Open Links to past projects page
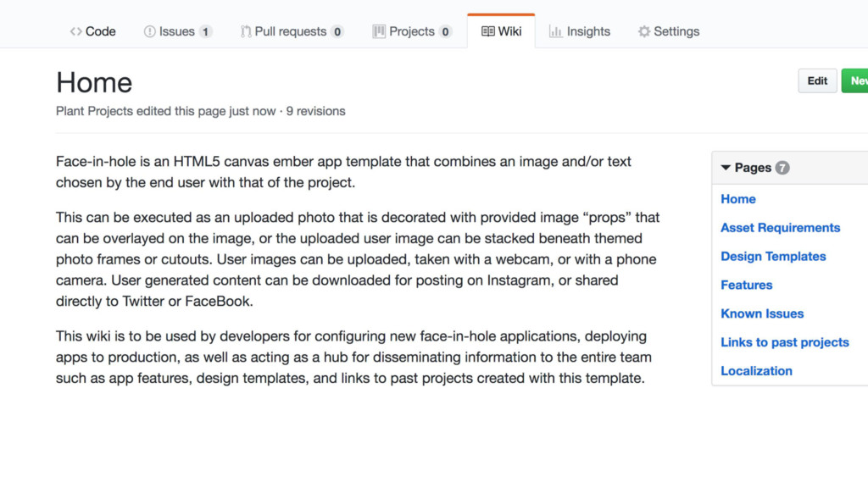The image size is (868, 488). pyautogui.click(x=784, y=342)
